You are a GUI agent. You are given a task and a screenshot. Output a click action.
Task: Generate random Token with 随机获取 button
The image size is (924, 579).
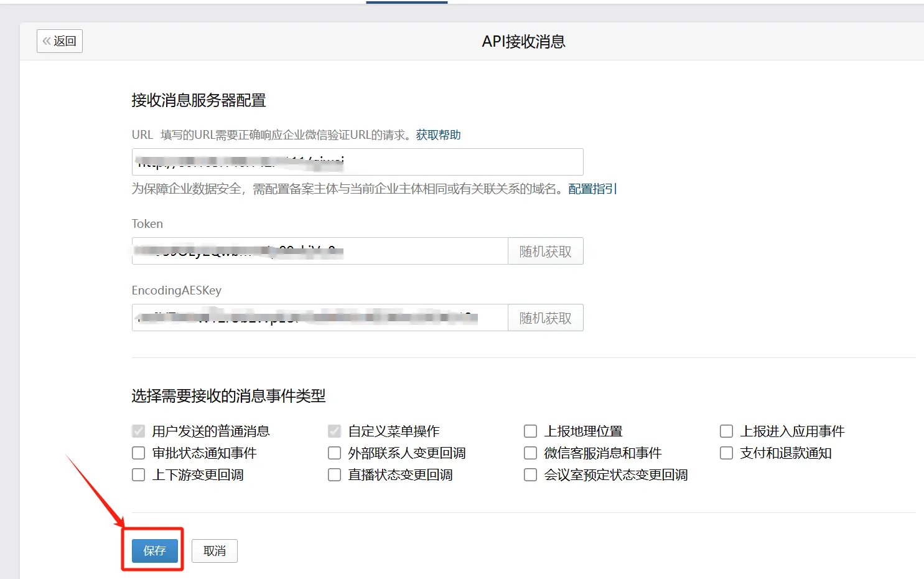(x=545, y=251)
